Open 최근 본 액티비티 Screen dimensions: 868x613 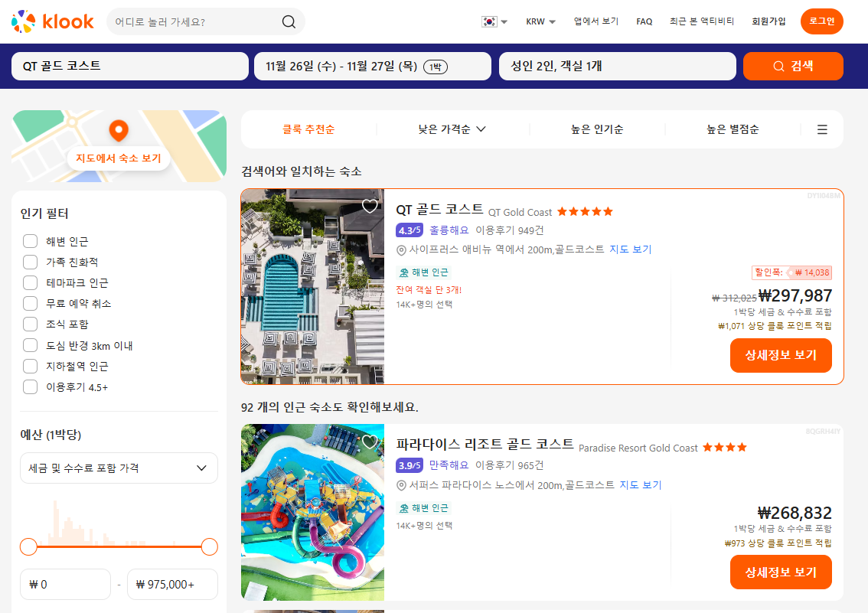point(701,21)
